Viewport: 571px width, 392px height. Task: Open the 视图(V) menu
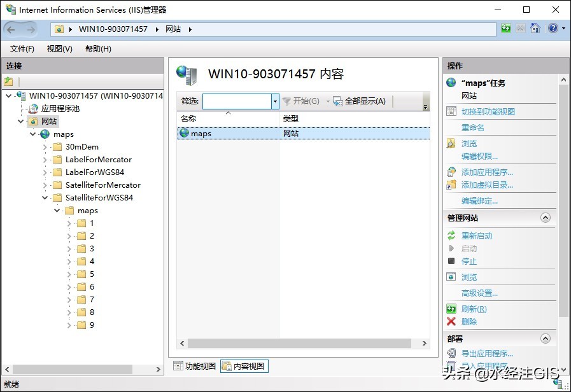click(x=59, y=49)
